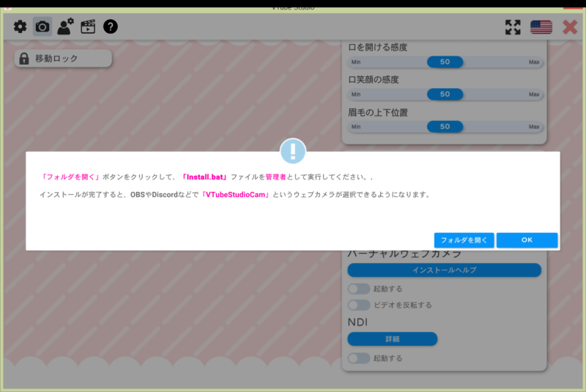
Task: Close settings with the red X
Action: [570, 27]
